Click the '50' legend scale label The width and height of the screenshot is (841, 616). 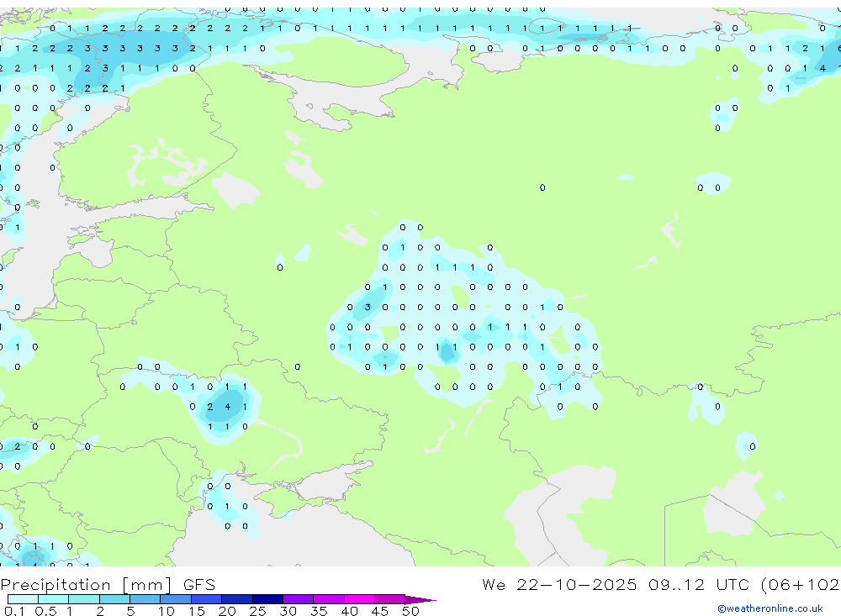coord(410,611)
